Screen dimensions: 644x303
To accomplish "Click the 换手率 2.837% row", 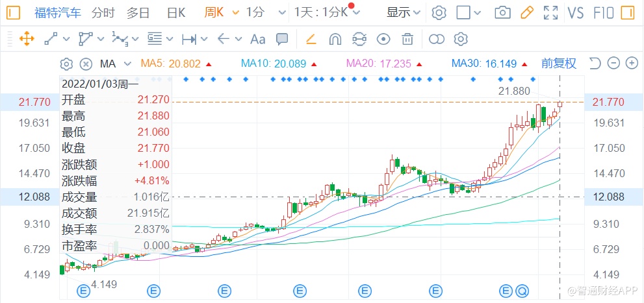I will [x=116, y=229].
